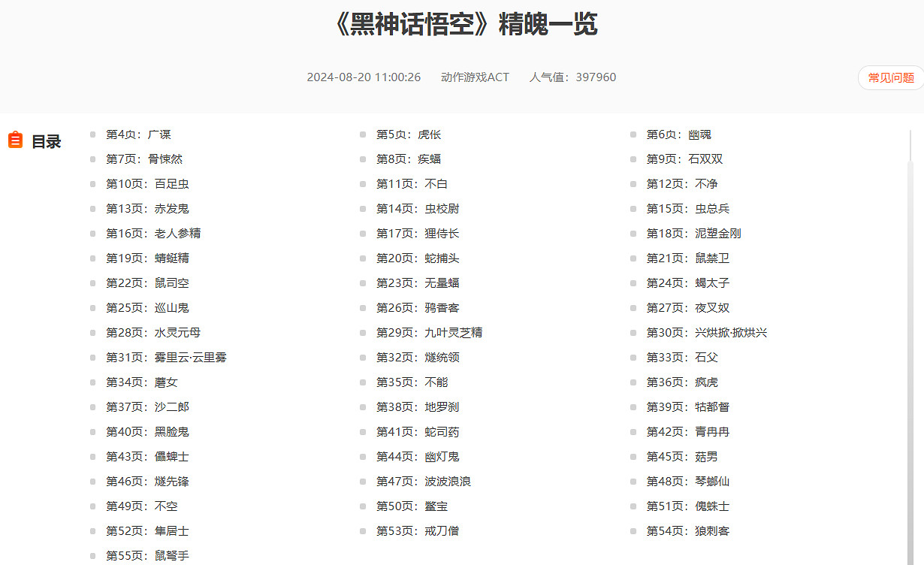Image resolution: width=924 pixels, height=565 pixels.
Task: Open the 鼠司空 page entry
Action: pyautogui.click(x=148, y=282)
